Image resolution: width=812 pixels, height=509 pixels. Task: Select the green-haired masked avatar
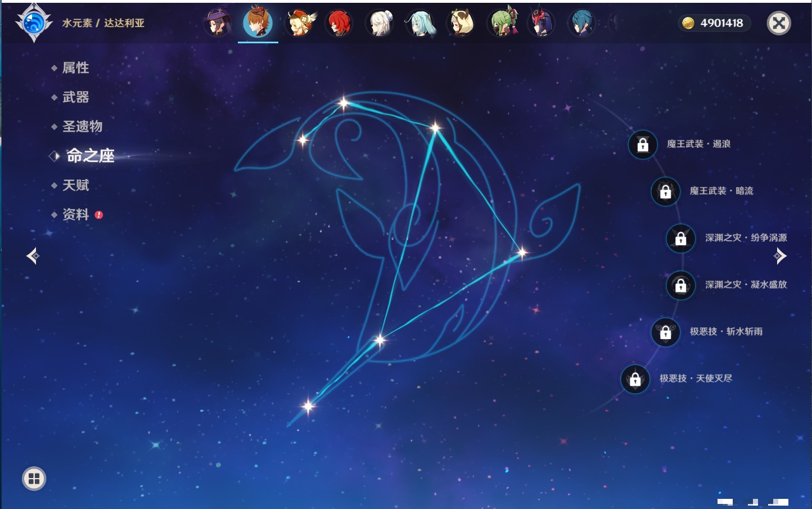click(x=502, y=24)
